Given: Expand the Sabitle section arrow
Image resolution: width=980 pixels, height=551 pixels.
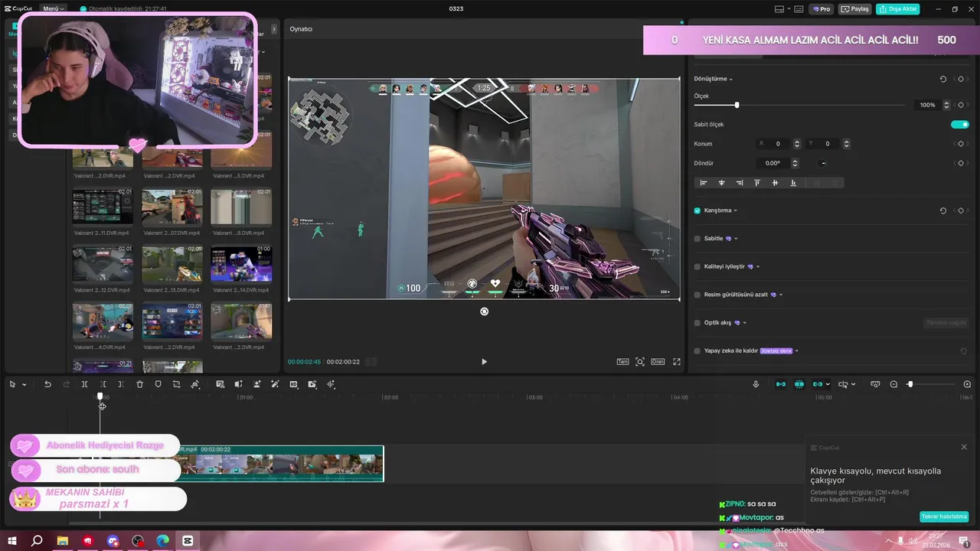Looking at the screenshot, I should 736,239.
